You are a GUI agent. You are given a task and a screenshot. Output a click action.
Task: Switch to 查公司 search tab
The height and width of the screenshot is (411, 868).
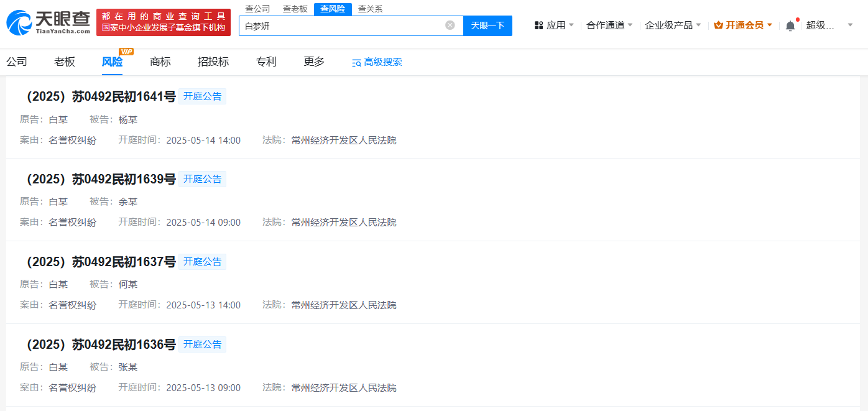click(x=257, y=9)
